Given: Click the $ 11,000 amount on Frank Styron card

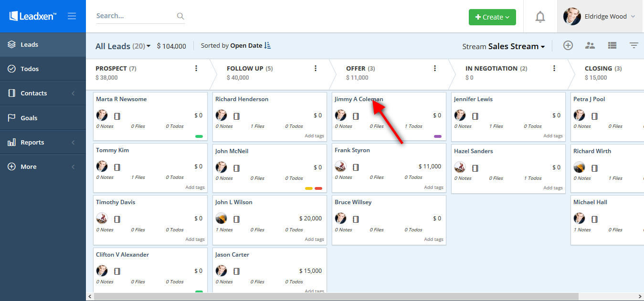Looking at the screenshot, I should (430, 166).
